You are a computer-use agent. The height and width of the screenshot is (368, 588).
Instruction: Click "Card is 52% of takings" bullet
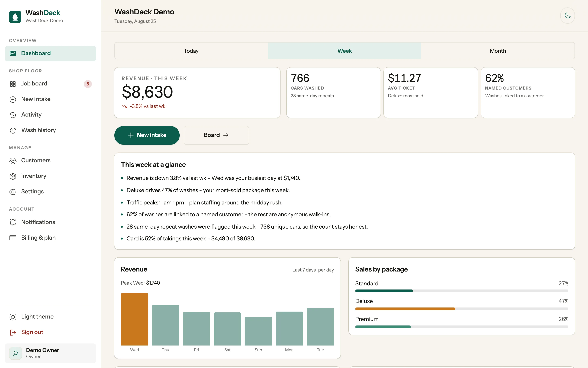click(191, 239)
